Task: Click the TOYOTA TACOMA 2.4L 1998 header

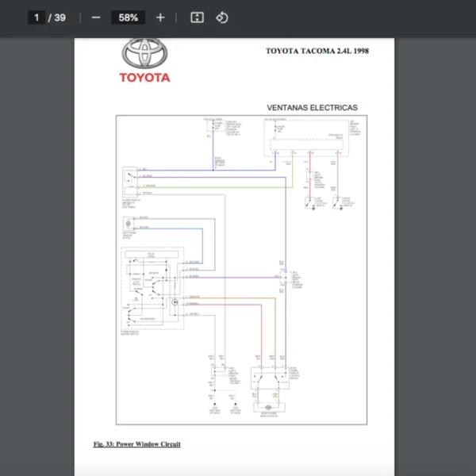Action: (x=317, y=51)
